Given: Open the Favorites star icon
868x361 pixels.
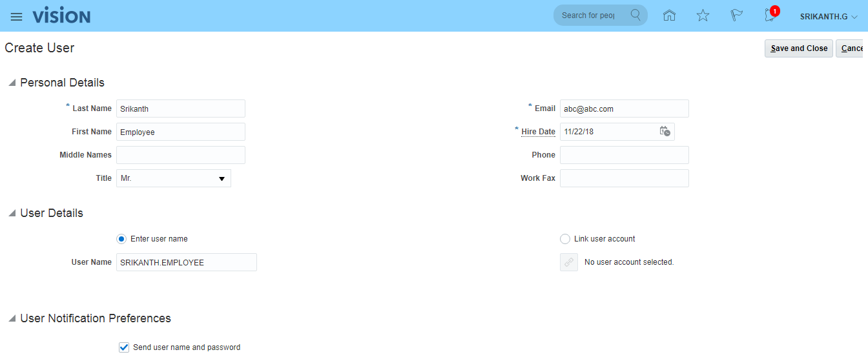Looking at the screenshot, I should tap(703, 15).
